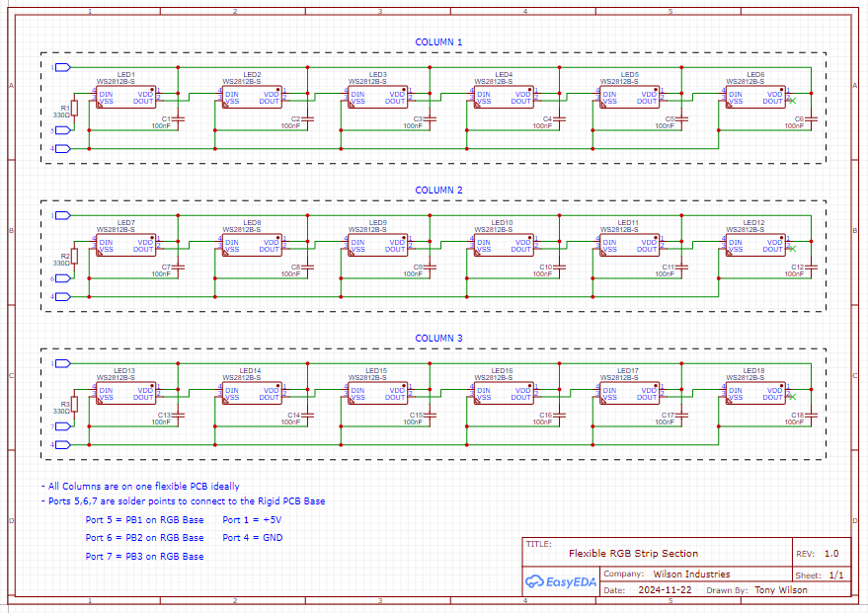868x613 pixels.
Task: Click the DIN pin label on LED3
Action: coord(357,94)
